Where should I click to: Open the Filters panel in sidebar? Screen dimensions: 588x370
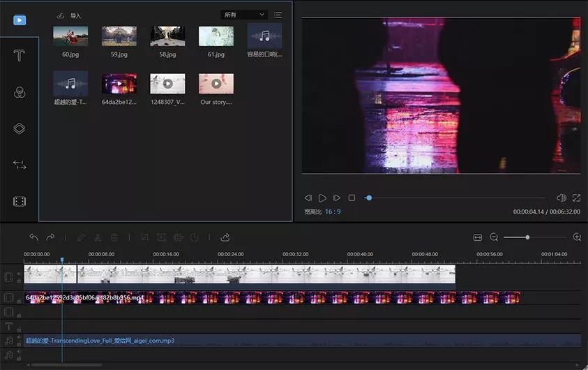(x=20, y=92)
